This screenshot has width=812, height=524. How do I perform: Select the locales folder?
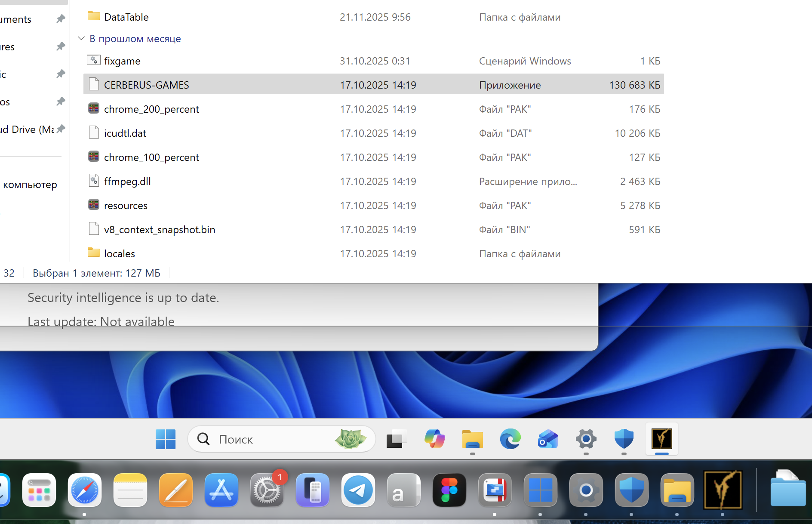pos(119,254)
